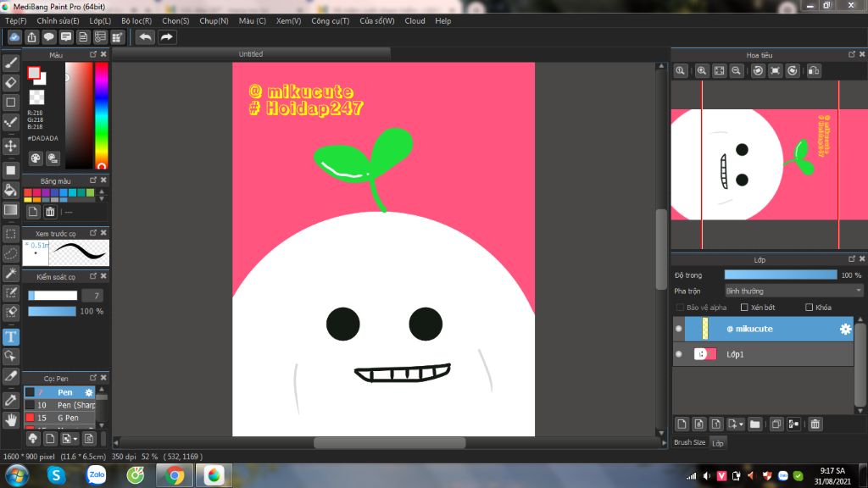
Task: Duplicate the layer via the copy icon
Action: pyautogui.click(x=776, y=424)
